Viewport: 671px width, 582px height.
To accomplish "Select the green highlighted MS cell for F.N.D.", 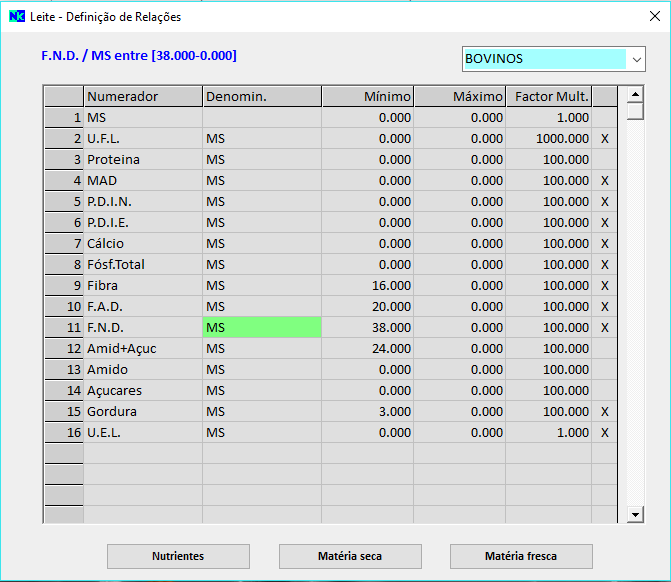I will pyautogui.click(x=262, y=328).
